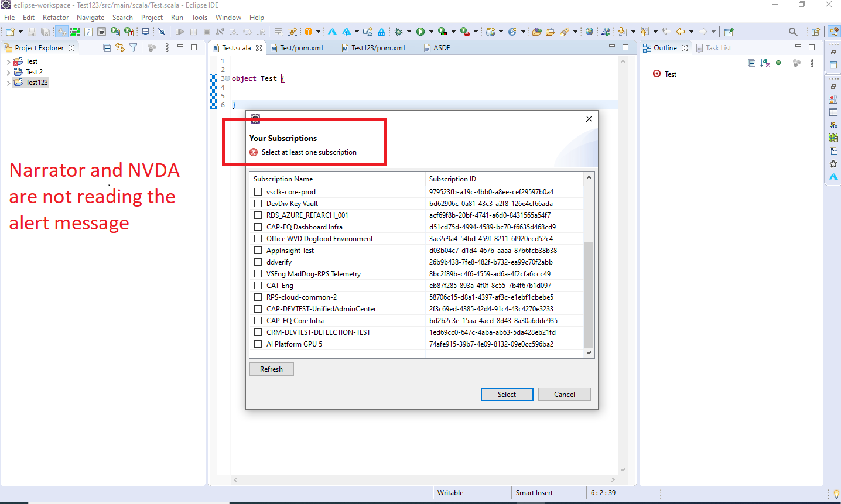
Task: Tick the RDS_AZURE_REFARCH_001 checkbox
Action: tap(258, 215)
